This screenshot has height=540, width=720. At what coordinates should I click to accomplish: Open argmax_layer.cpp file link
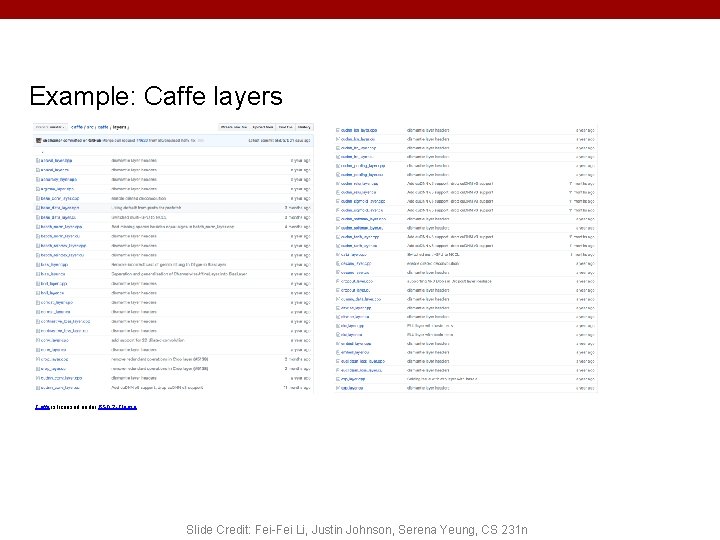(x=57, y=189)
